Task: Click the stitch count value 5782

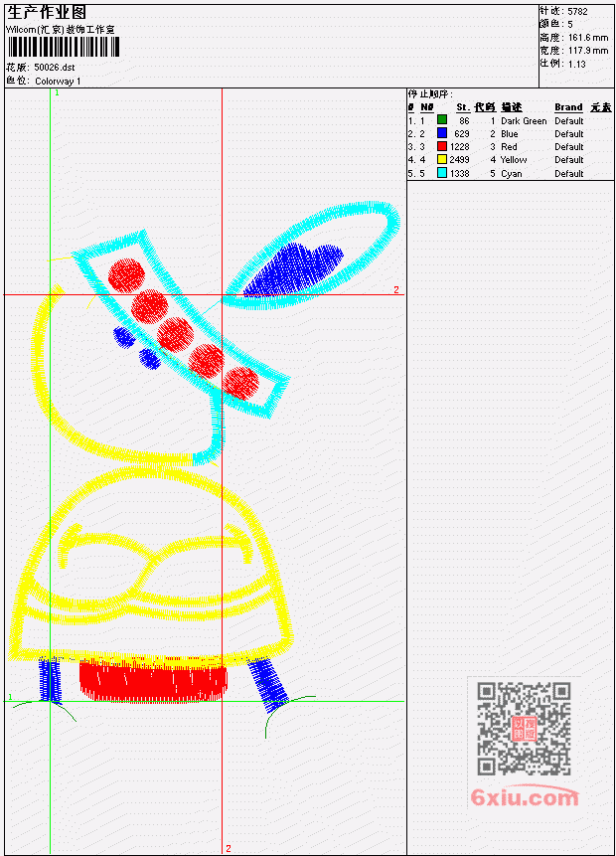Action: [x=578, y=12]
